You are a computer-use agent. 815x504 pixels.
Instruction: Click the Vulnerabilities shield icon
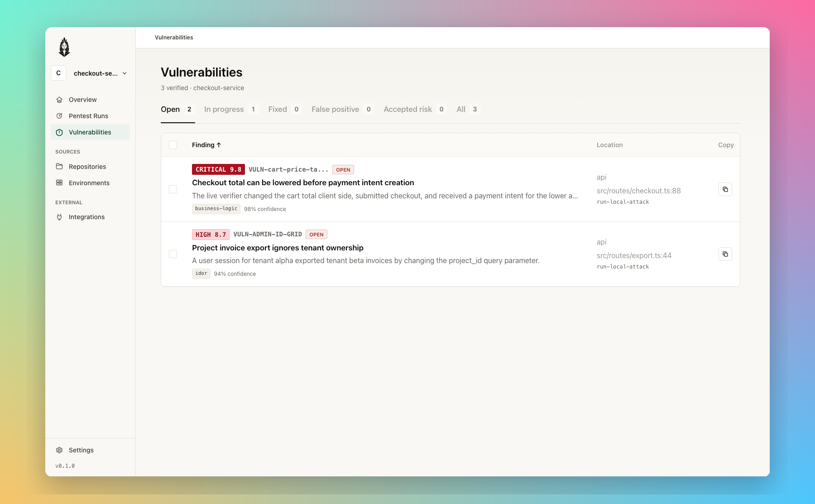tap(59, 132)
